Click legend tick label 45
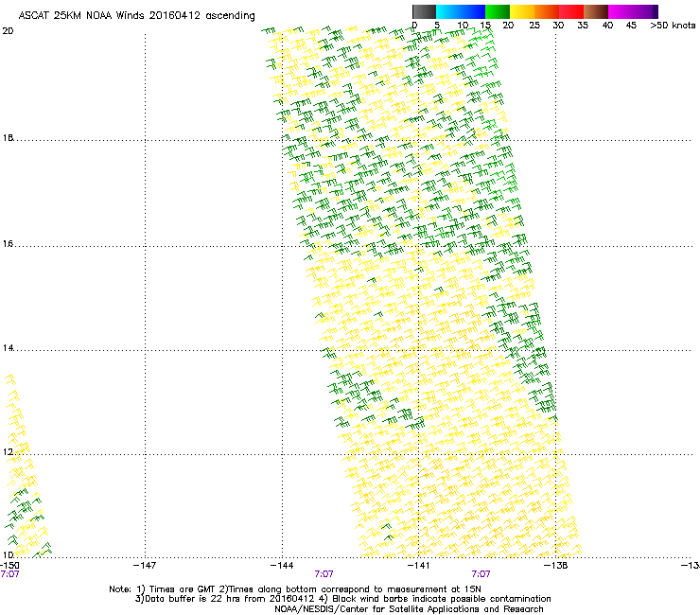The image size is (700, 615). [631, 25]
